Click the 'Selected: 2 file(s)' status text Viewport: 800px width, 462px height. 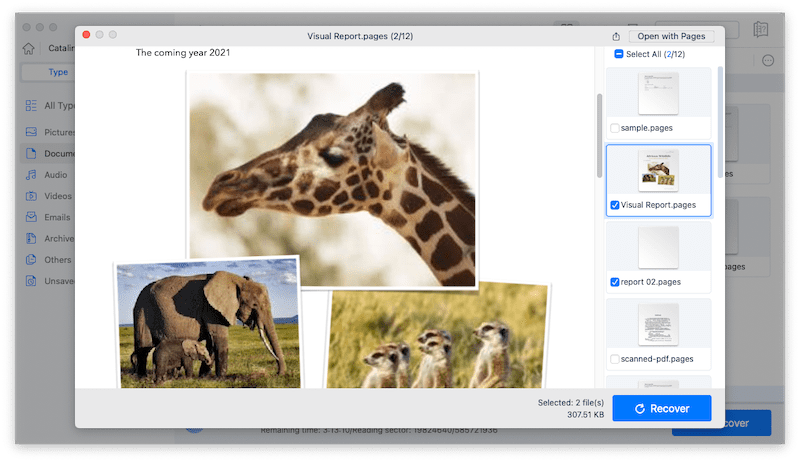coord(570,403)
